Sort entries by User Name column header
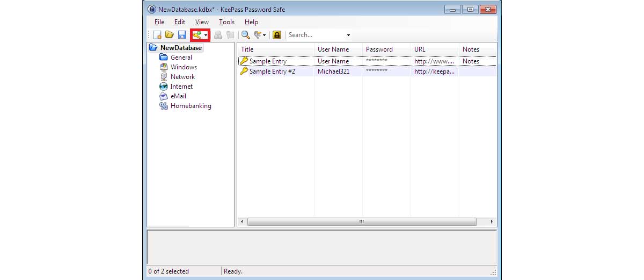This screenshot has height=280, width=644. tap(338, 49)
